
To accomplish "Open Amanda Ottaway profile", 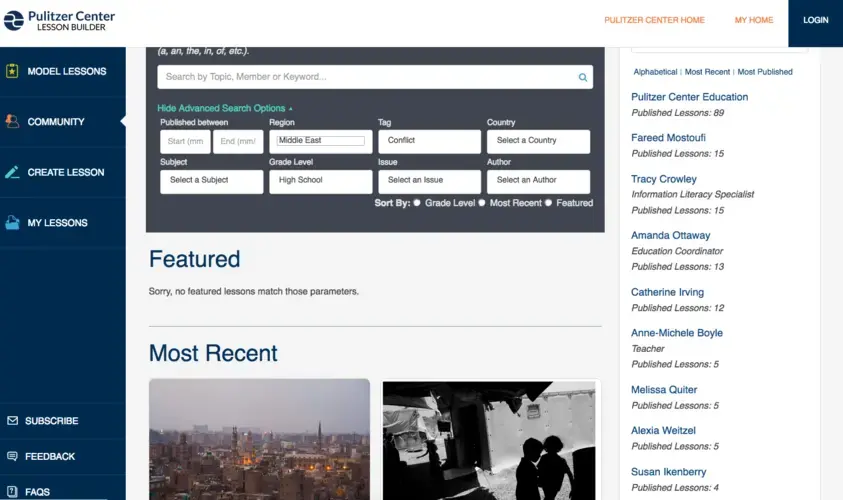I will tap(670, 235).
